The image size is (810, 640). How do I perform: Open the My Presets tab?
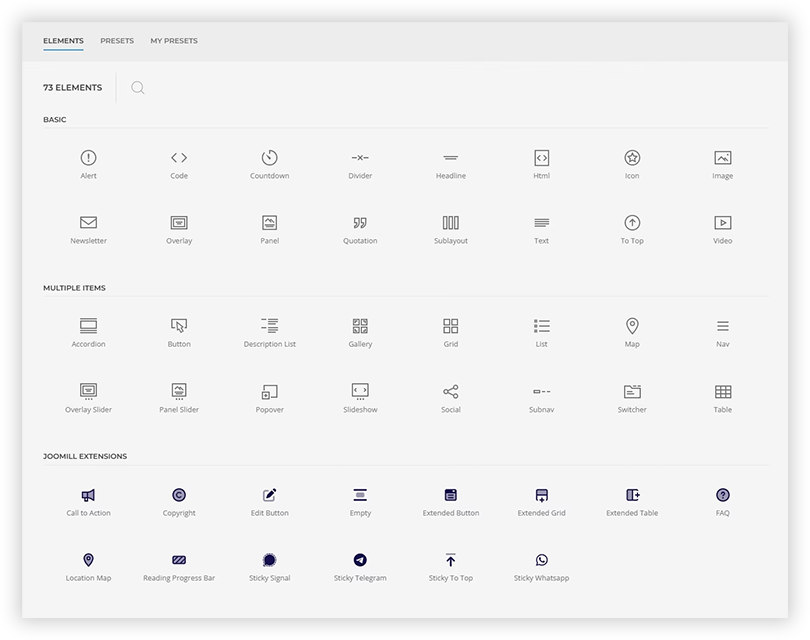[174, 41]
